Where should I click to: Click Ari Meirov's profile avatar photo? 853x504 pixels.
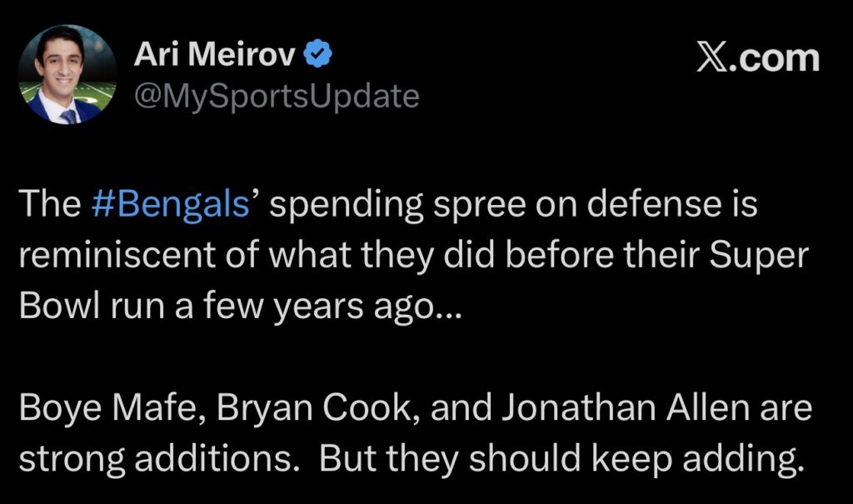pos(67,75)
